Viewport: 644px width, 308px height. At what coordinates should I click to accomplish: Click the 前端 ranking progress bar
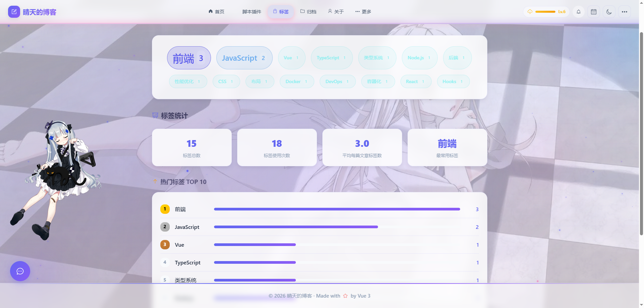click(x=337, y=209)
